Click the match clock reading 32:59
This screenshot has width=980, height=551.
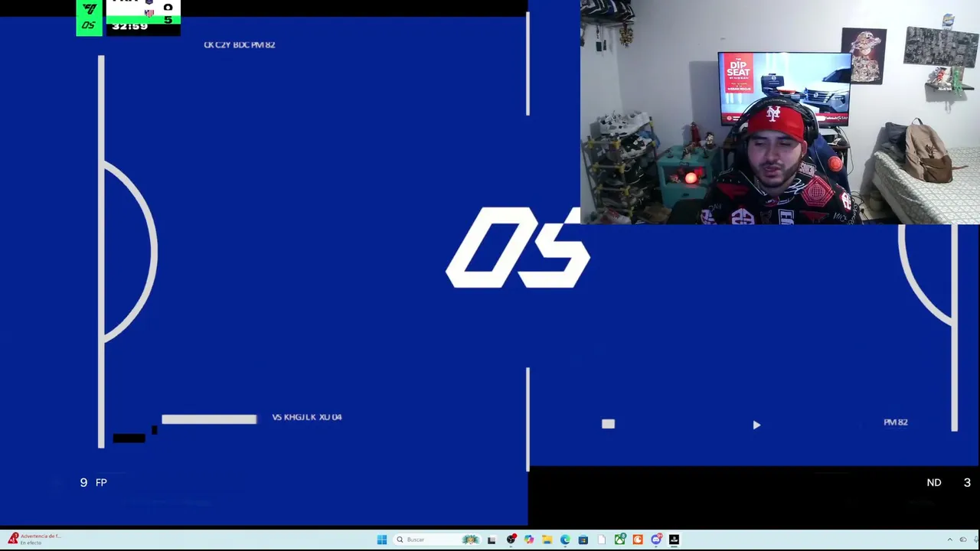[x=129, y=26]
